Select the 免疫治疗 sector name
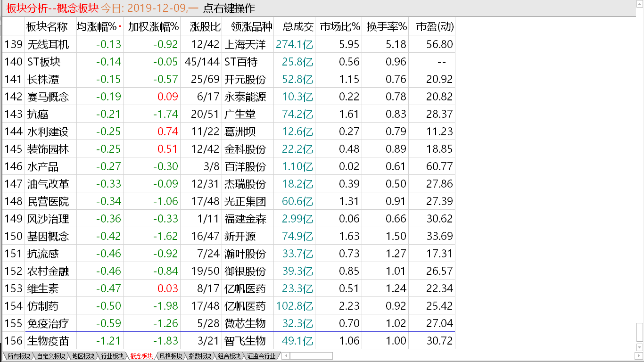The width and height of the screenshot is (644, 362). [48, 323]
